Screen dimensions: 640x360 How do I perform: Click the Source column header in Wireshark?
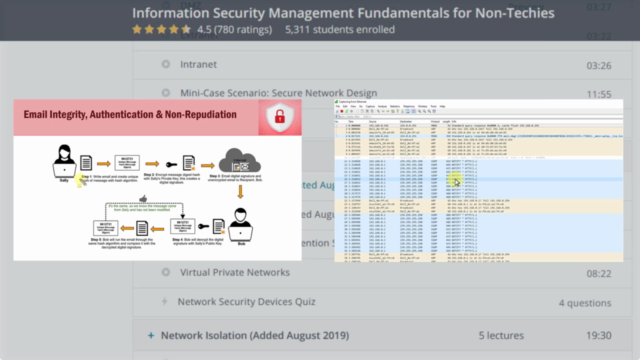(x=373, y=122)
